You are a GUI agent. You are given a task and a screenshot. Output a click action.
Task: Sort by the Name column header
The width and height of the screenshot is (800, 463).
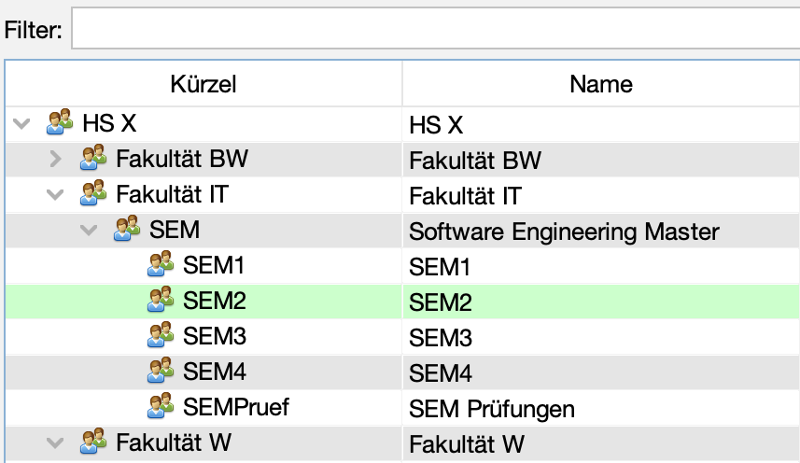(x=600, y=84)
